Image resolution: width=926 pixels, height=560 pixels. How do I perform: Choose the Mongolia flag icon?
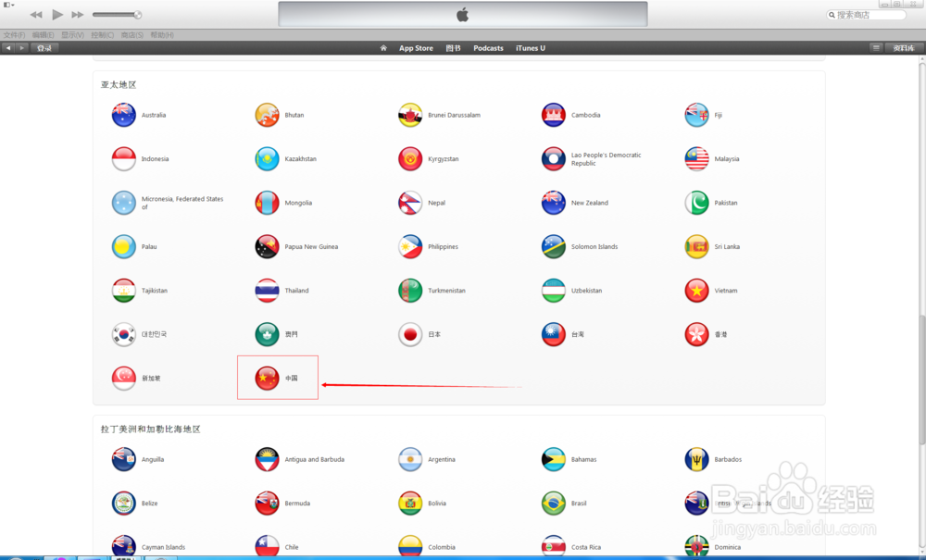tap(267, 203)
